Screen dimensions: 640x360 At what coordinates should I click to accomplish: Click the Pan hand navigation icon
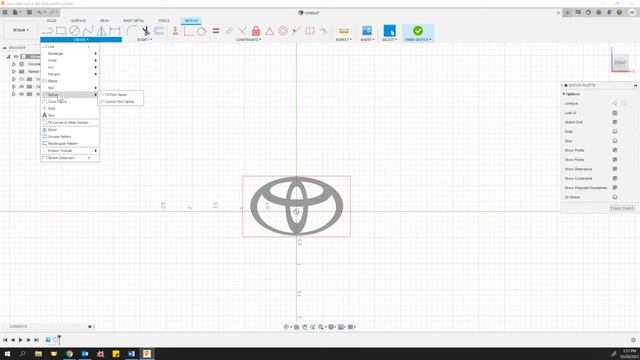pos(304,327)
